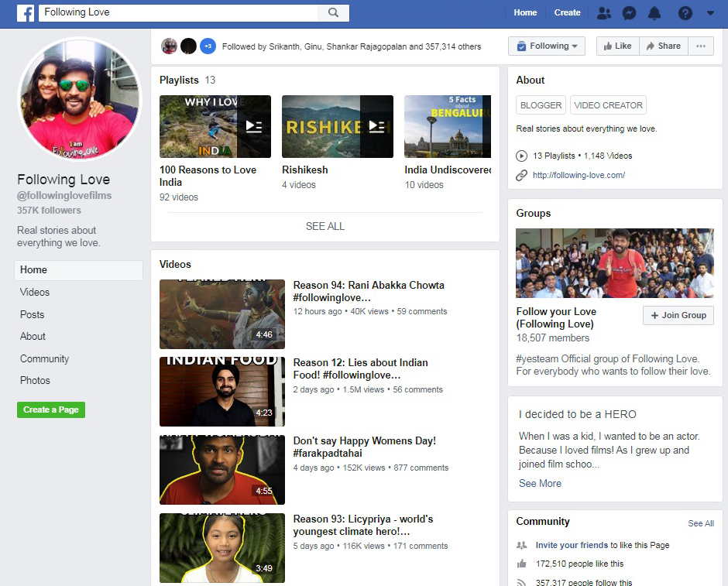Screen dimensions: 728x586
Task: Go to Home in the top bar
Action: 525,12
